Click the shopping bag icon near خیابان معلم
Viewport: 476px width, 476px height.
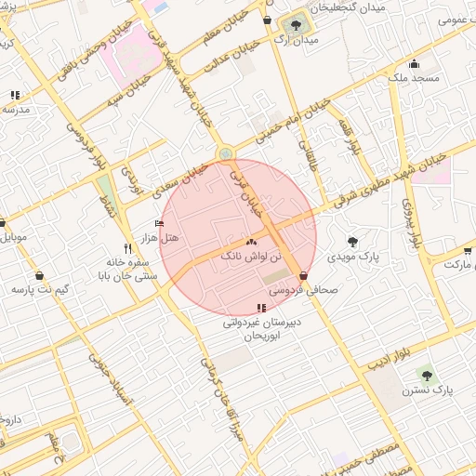pos(267,20)
